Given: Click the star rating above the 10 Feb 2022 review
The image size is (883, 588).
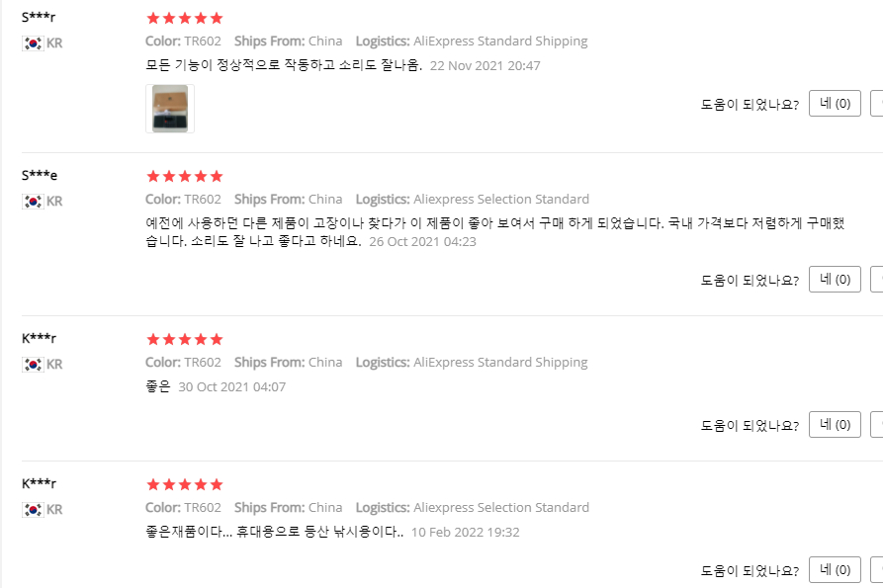Looking at the screenshot, I should [x=185, y=484].
